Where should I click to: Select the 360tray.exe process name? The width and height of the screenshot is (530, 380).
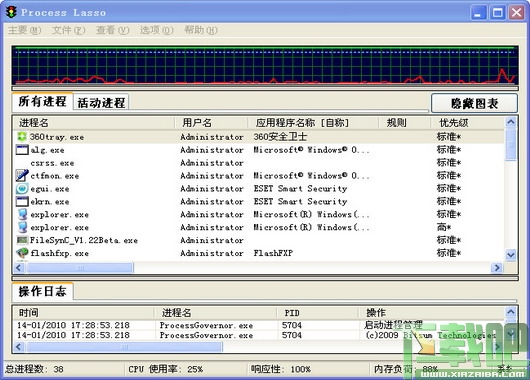click(57, 137)
